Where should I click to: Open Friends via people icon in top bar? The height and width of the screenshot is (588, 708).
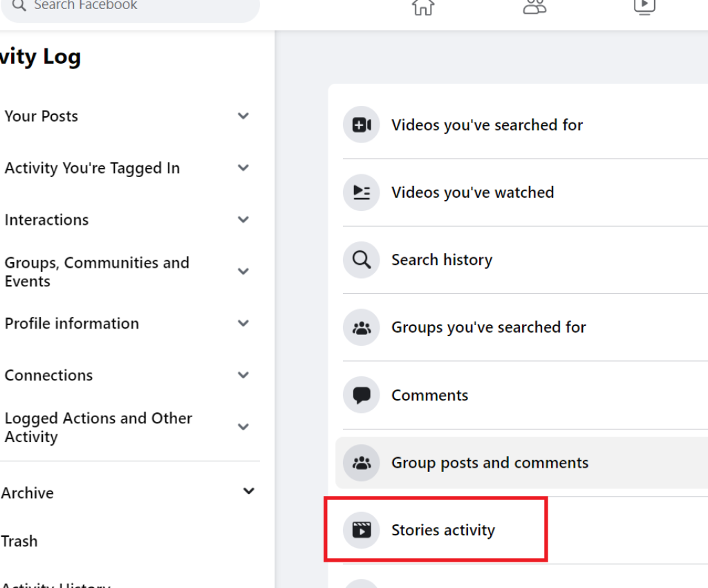point(534,6)
